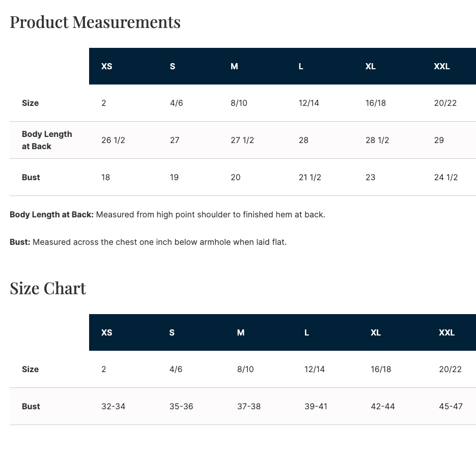
Task: Select the 21 1/2 bust measurement cell
Action: [310, 177]
